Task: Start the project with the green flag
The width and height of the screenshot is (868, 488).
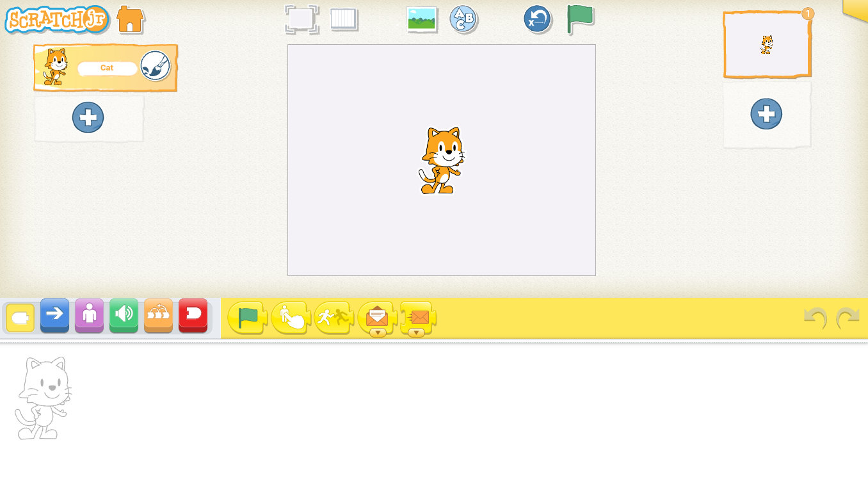Action: tap(580, 20)
